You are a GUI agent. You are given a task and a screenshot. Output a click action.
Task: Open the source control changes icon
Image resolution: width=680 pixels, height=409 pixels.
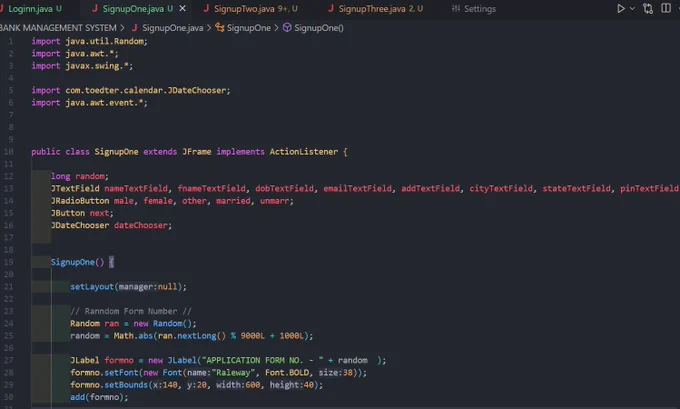(x=648, y=9)
